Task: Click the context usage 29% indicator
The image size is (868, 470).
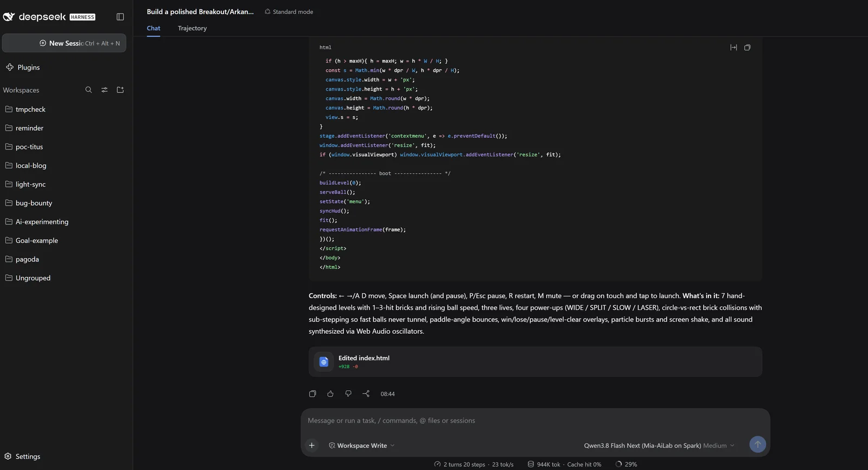Action: 626,465
